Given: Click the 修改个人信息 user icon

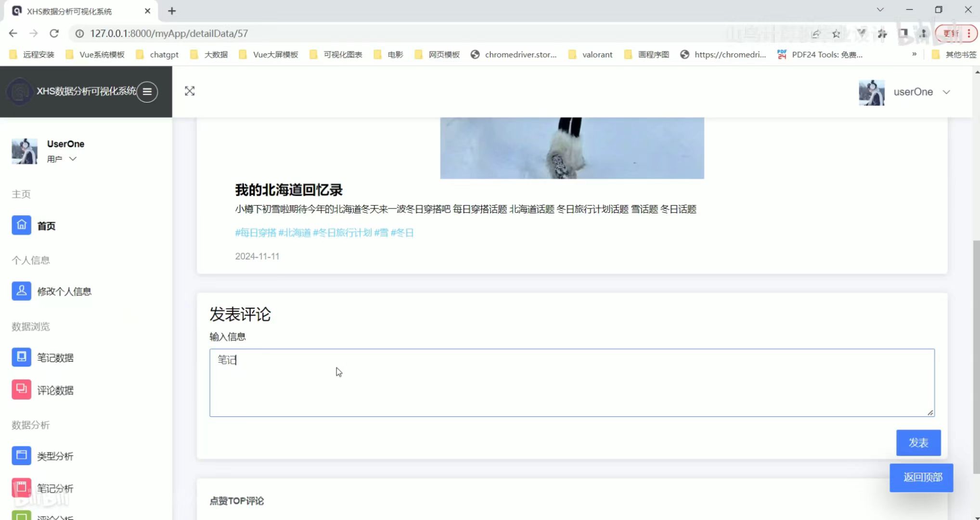Looking at the screenshot, I should coord(21,291).
